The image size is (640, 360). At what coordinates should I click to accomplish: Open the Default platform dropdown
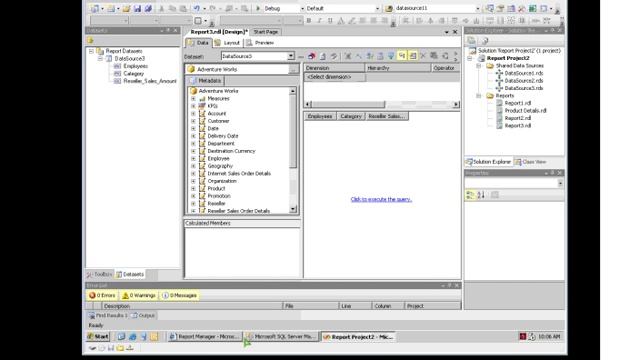coord(377,8)
